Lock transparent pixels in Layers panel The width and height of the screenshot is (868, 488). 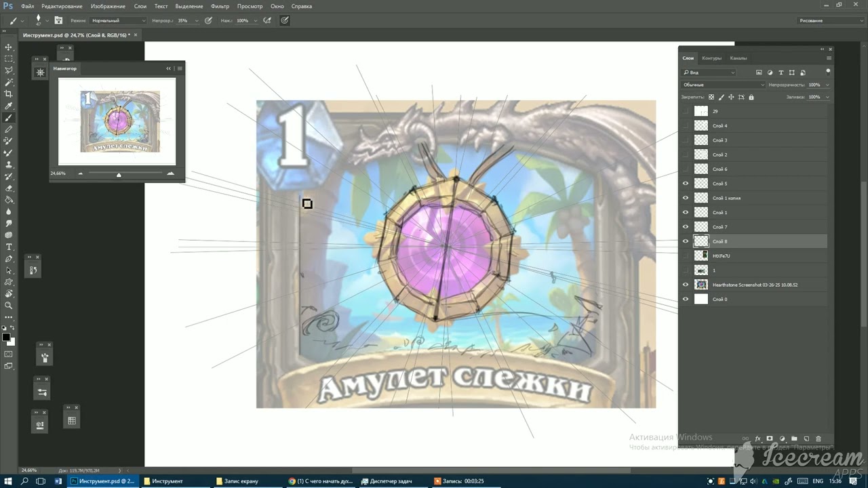click(711, 98)
